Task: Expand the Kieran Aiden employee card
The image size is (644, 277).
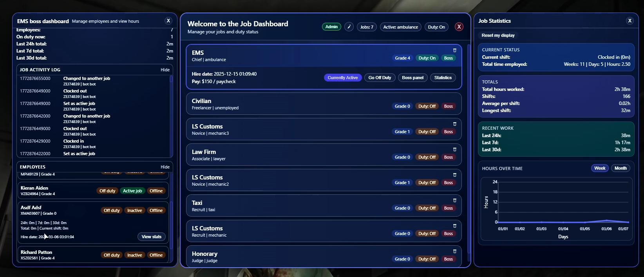Action: (93, 190)
